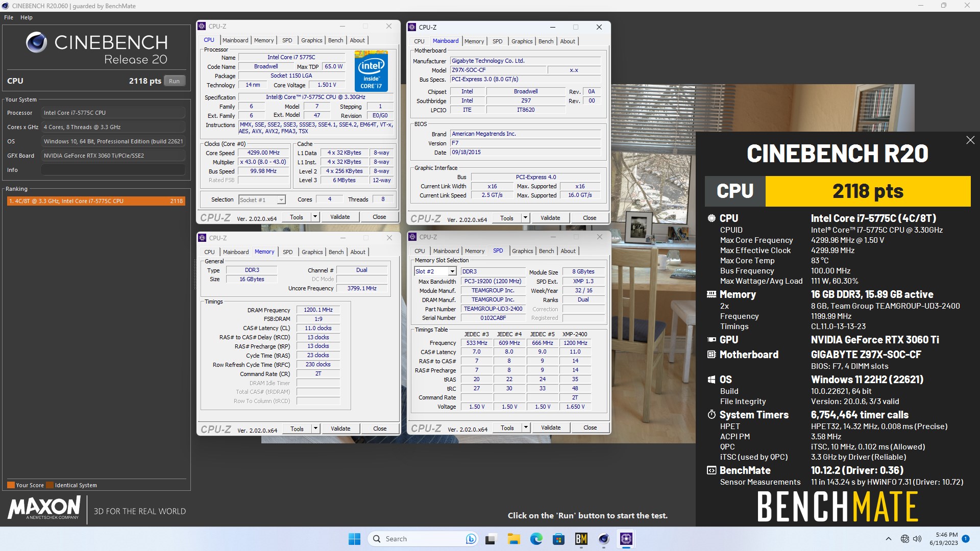Click the OS Windows icon in BenchMate panel
Screen dimensions: 980x551
tap(712, 379)
